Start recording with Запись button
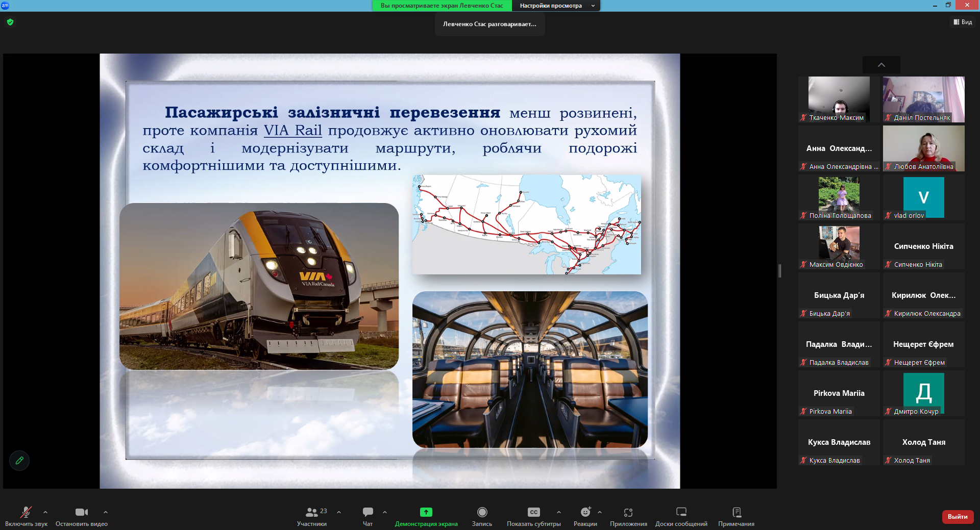 (482, 512)
